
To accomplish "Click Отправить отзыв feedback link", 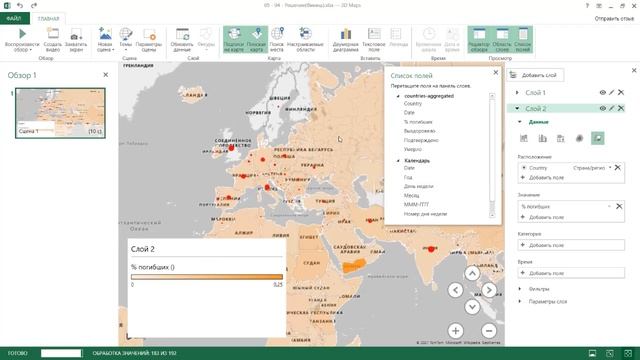I will (614, 19).
